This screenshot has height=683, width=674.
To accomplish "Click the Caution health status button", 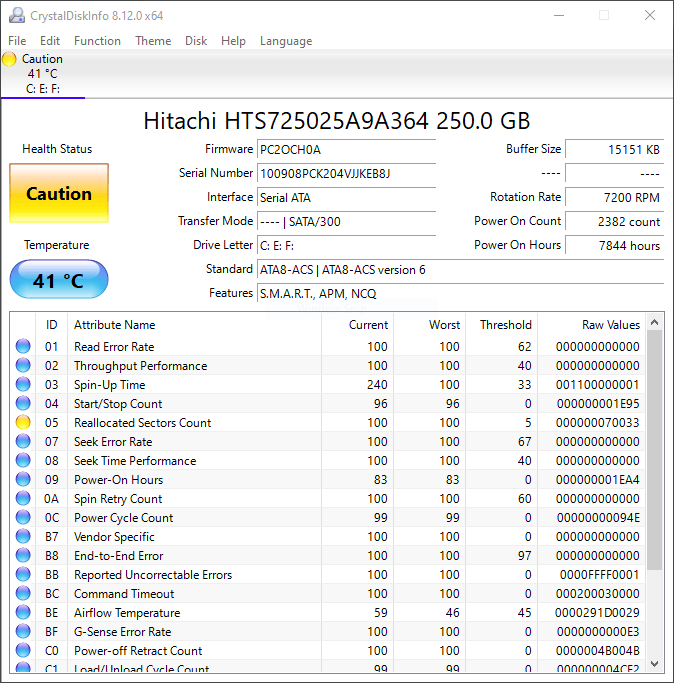I will click(x=59, y=193).
